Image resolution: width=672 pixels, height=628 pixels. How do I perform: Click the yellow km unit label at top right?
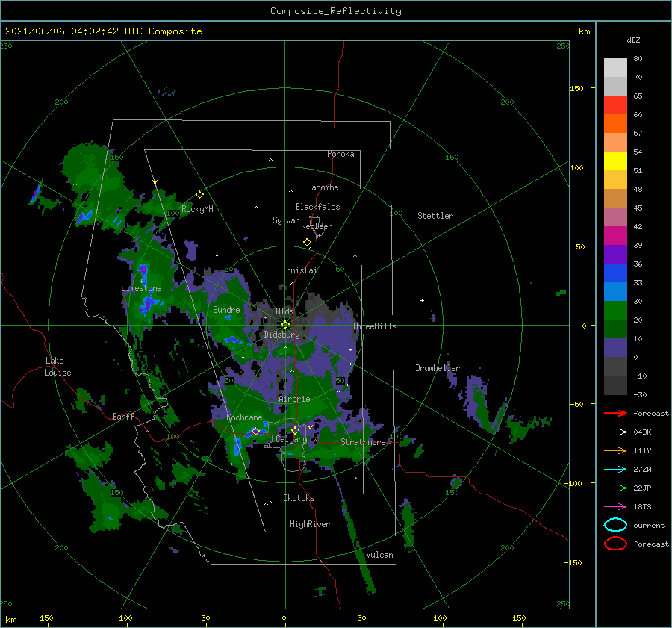(x=584, y=31)
